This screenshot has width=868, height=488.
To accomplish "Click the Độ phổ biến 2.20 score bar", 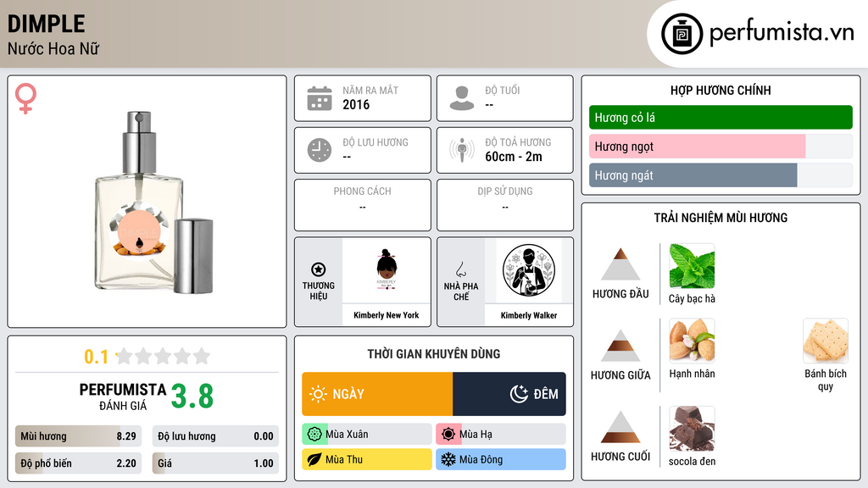I will pos(78,463).
